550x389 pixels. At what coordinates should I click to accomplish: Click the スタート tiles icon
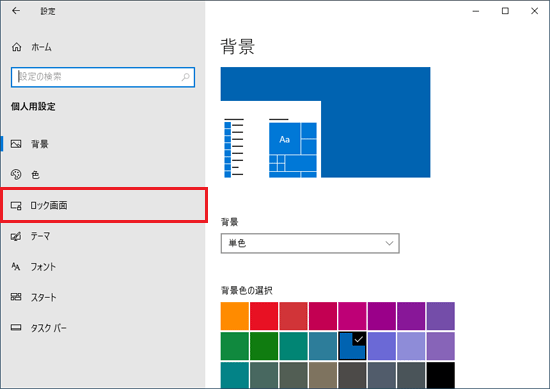[x=16, y=297]
